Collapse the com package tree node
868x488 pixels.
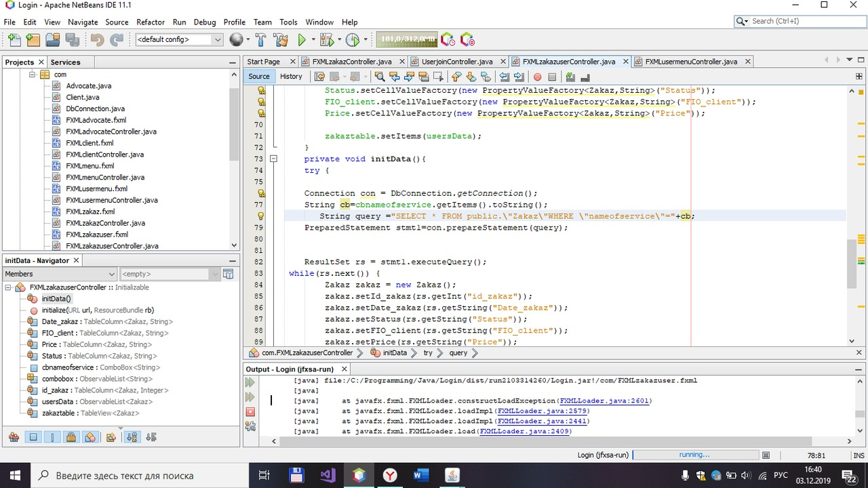coord(32,75)
